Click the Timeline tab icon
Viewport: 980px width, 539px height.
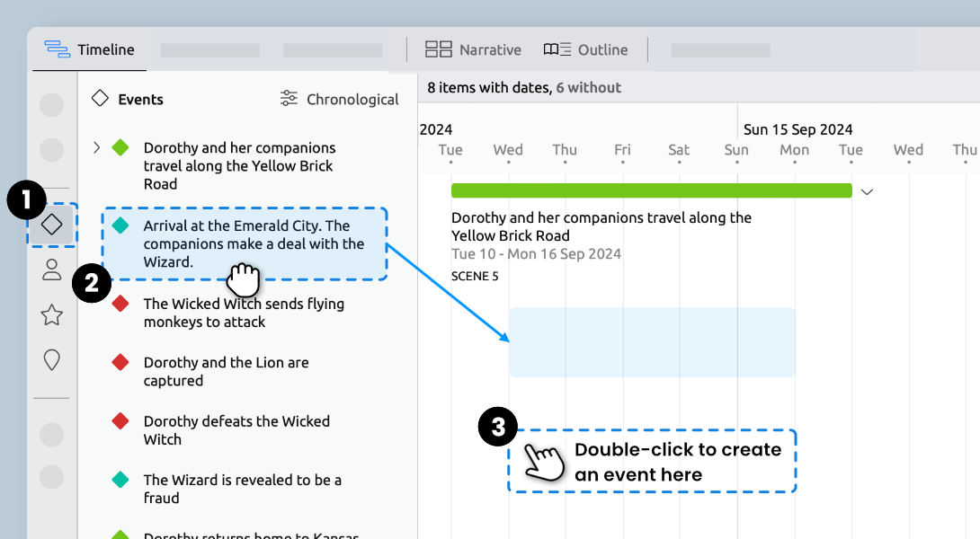coord(57,49)
